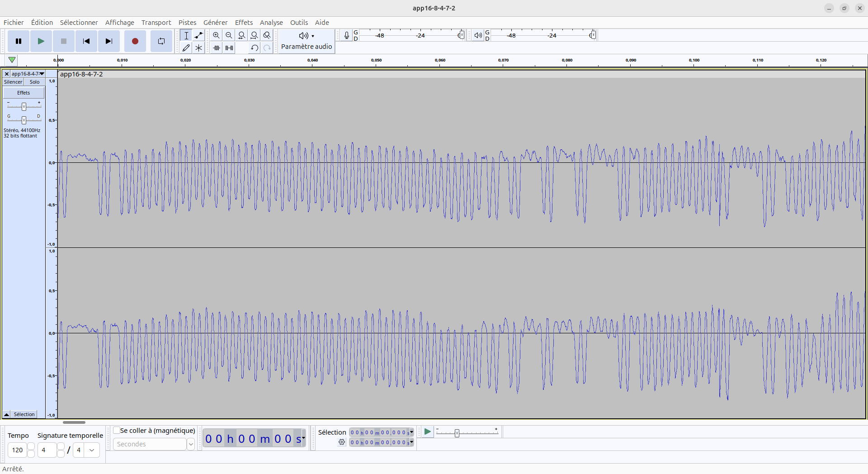
Task: Select the Draw (pencil) tool
Action: 186,48
